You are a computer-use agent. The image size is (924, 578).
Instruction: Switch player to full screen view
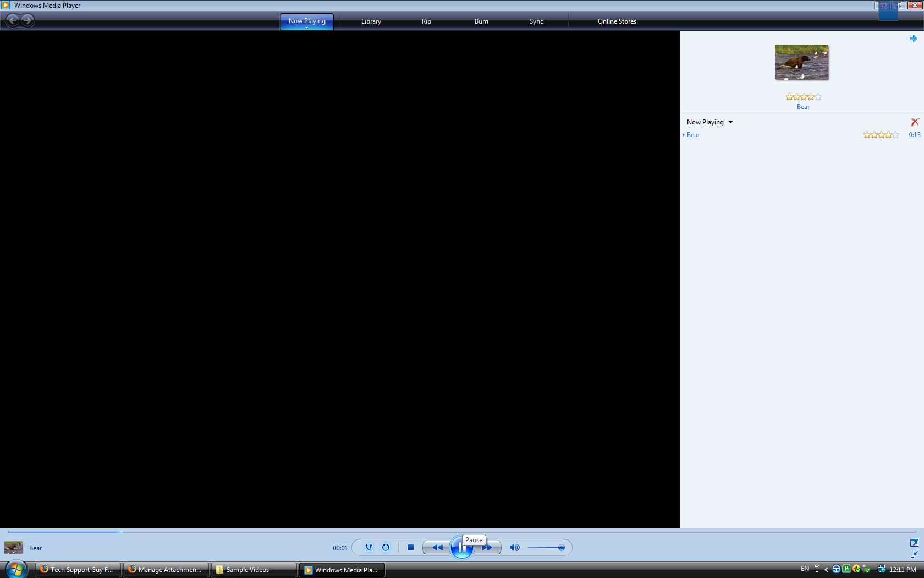coord(914,543)
